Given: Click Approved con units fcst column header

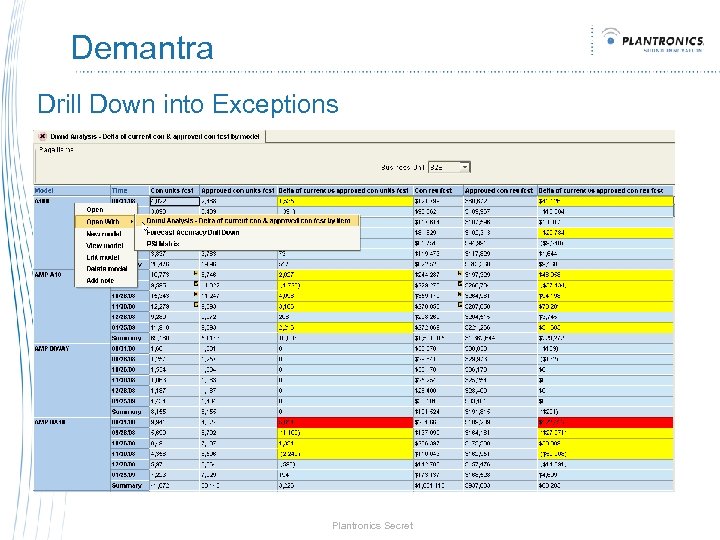Looking at the screenshot, I should (238, 191).
